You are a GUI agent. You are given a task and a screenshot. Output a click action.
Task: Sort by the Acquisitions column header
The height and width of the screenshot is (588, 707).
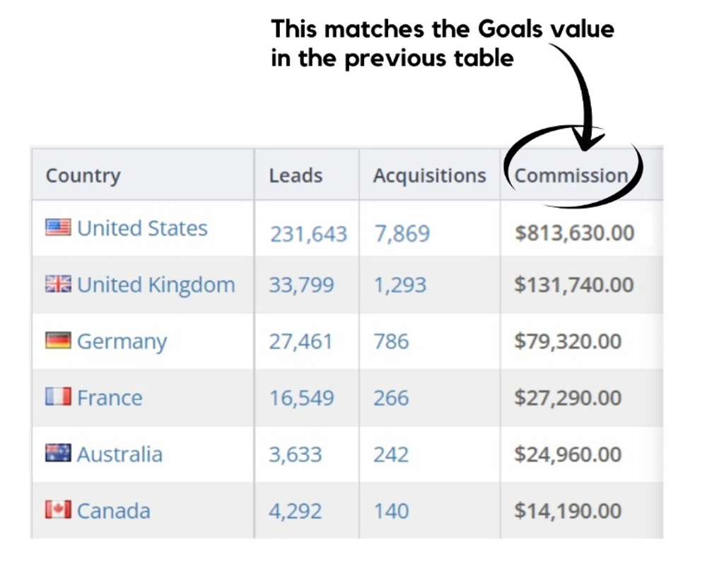point(429,175)
